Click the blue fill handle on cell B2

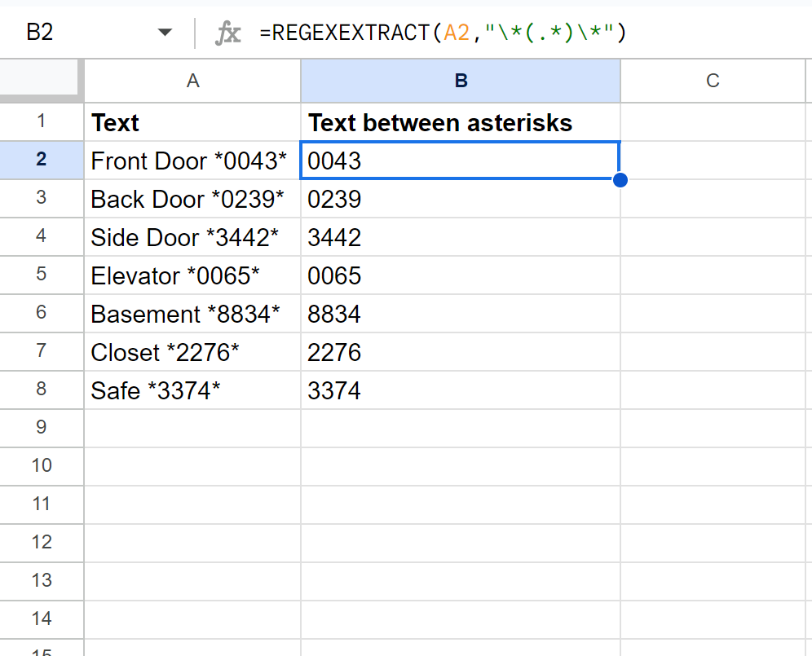click(620, 179)
